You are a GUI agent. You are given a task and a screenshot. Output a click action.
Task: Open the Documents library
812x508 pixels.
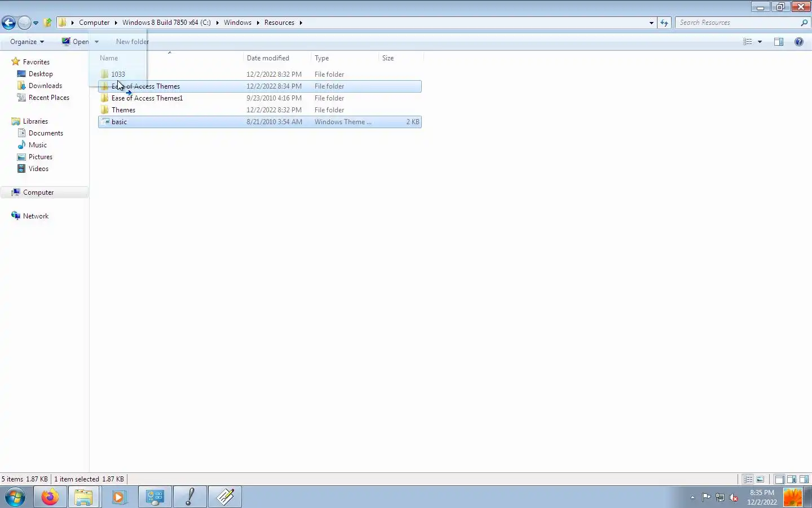tap(46, 133)
